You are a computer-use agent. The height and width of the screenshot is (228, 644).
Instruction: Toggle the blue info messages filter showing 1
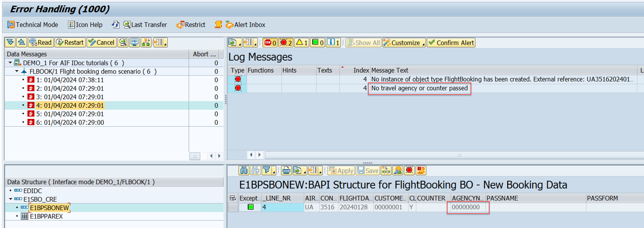point(333,42)
